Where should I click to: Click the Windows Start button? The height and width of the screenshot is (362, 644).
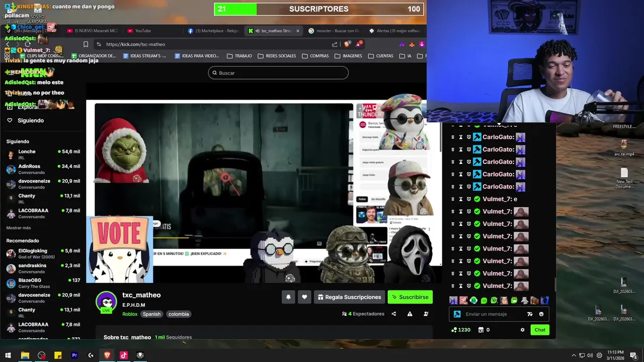pyautogui.click(x=8, y=355)
